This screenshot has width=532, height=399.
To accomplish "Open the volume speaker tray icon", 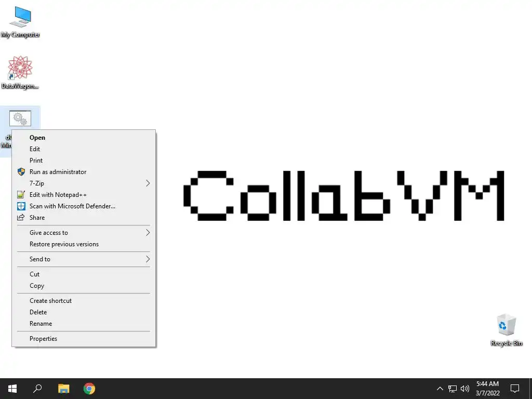I will (x=465, y=389).
